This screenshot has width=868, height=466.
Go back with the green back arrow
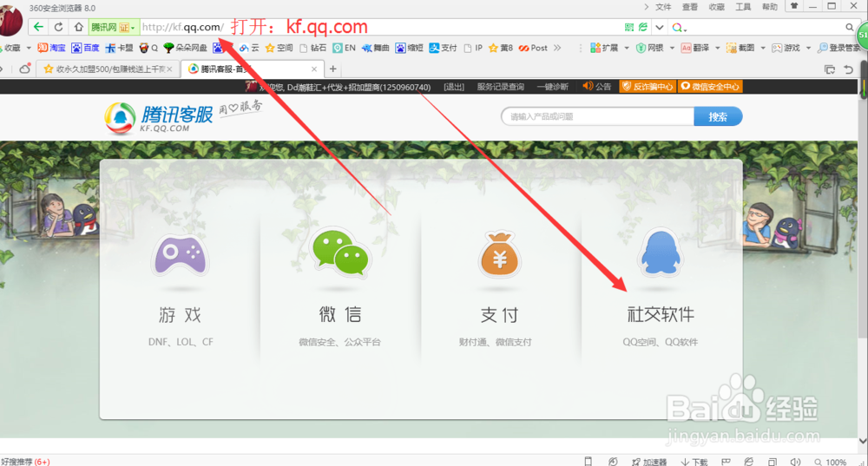(37, 27)
